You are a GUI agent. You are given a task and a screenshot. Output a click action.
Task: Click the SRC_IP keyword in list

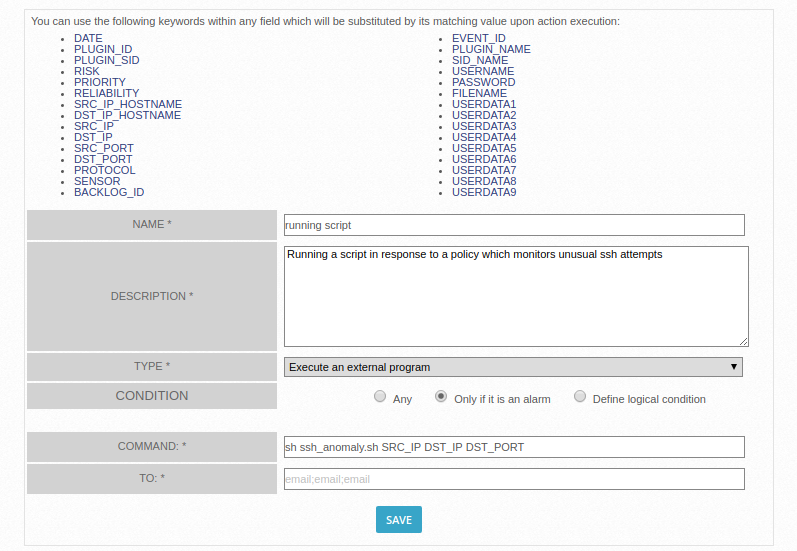pos(94,126)
